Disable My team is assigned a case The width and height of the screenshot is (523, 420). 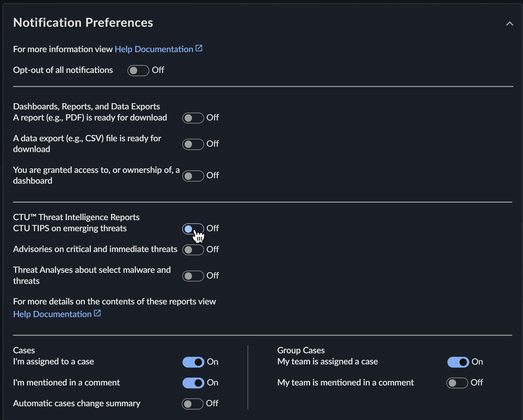[x=458, y=362]
